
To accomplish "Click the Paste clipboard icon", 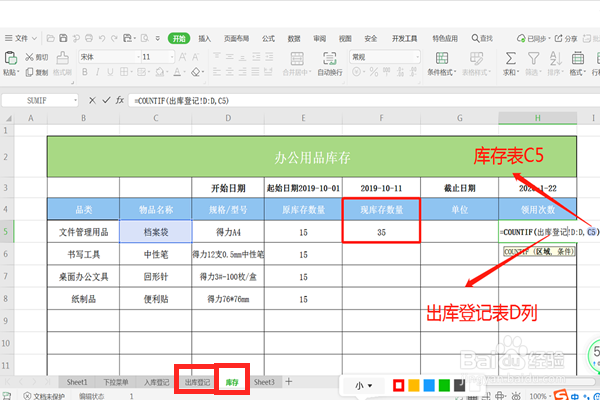I will coord(10,59).
